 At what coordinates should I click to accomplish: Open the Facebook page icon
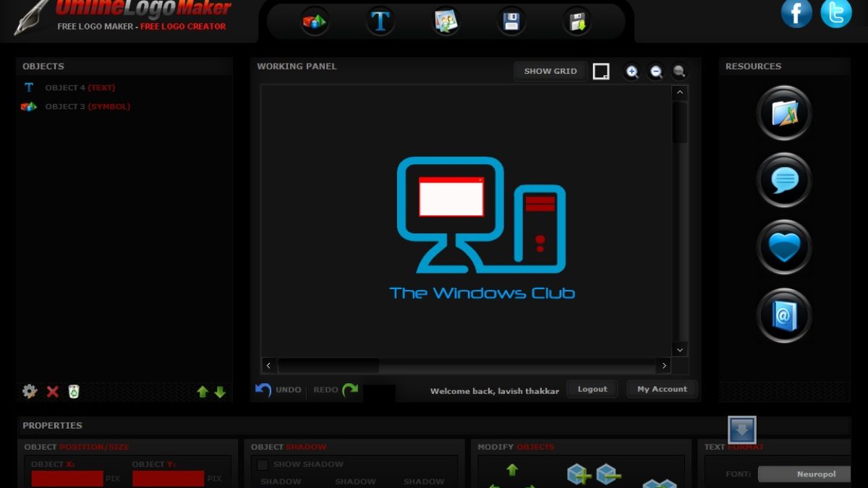[796, 13]
